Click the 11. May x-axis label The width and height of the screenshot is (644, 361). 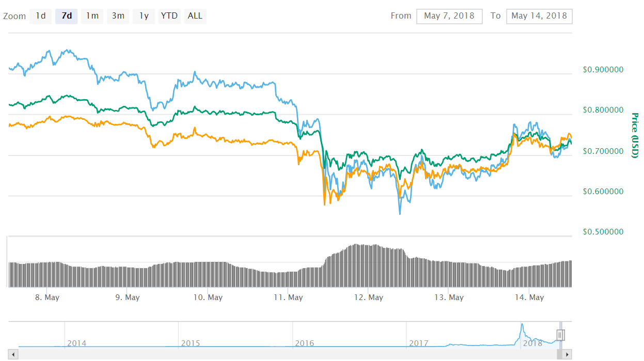tap(288, 297)
